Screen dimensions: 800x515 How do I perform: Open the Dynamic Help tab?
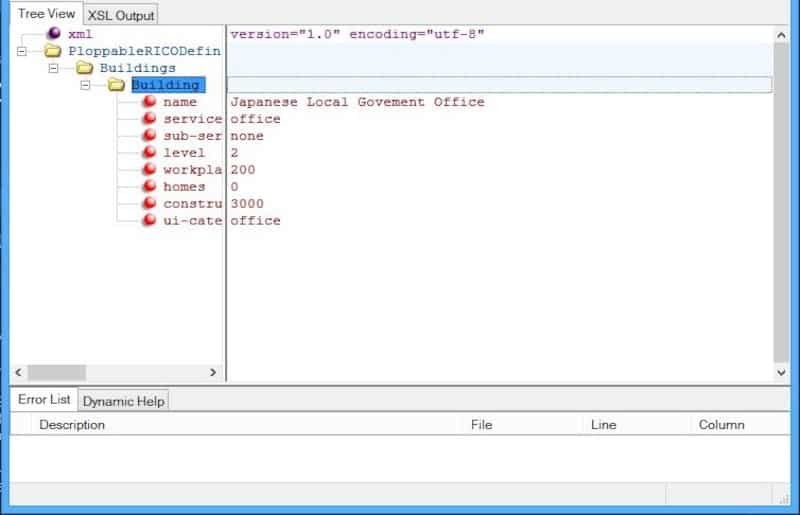coord(123,401)
